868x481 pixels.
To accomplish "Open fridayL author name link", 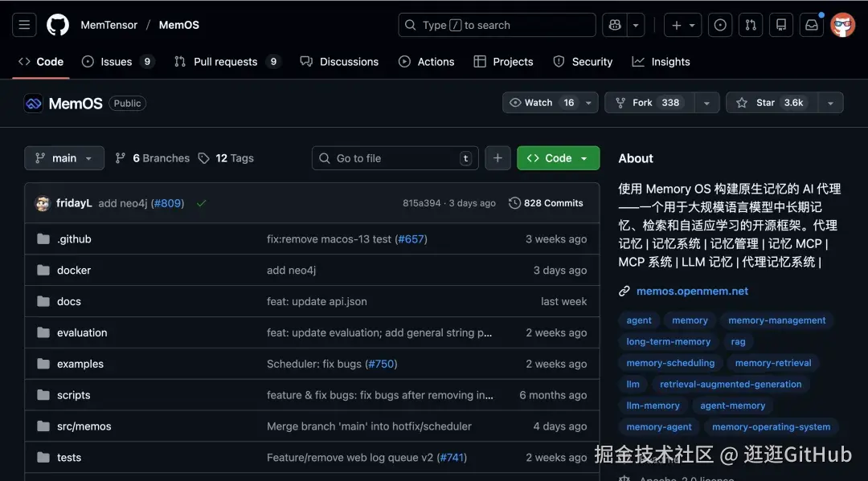I will point(74,203).
